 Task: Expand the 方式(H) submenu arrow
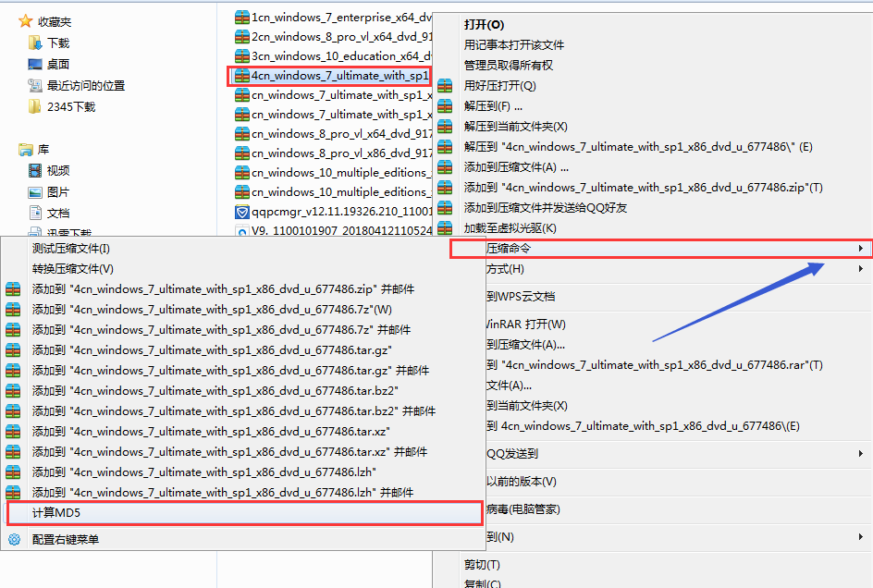click(x=861, y=269)
